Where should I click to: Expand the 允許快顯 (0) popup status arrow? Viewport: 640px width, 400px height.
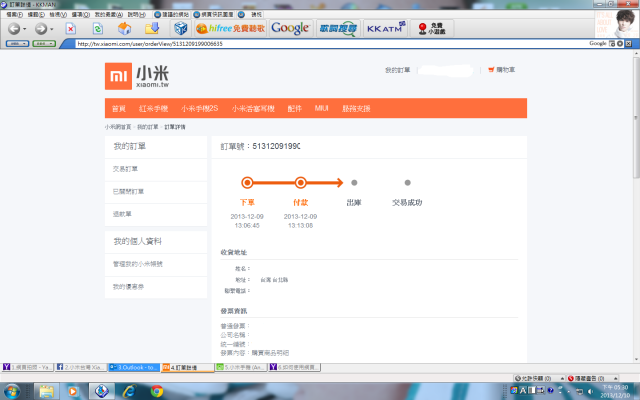tap(562, 378)
